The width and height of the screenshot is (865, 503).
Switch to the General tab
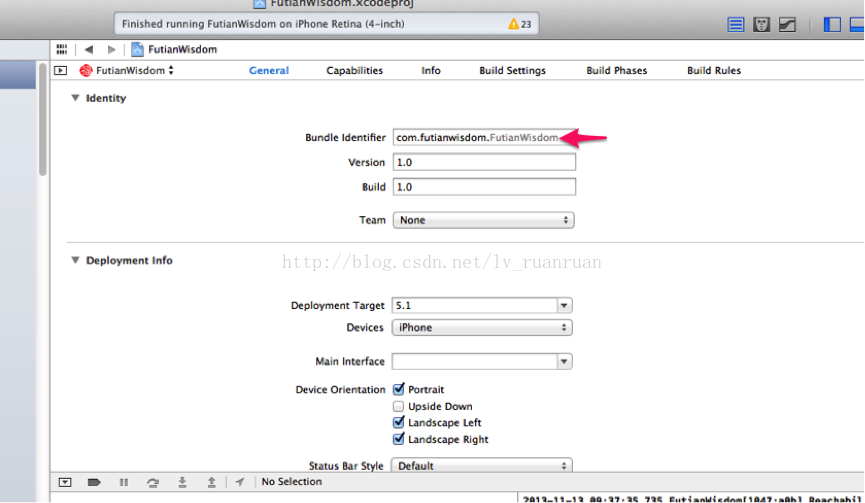coord(269,71)
